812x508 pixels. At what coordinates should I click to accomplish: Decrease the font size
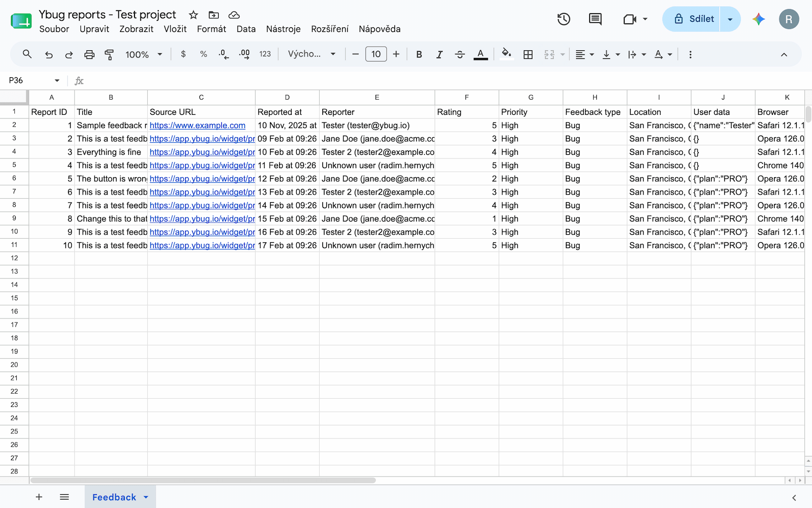(x=355, y=54)
